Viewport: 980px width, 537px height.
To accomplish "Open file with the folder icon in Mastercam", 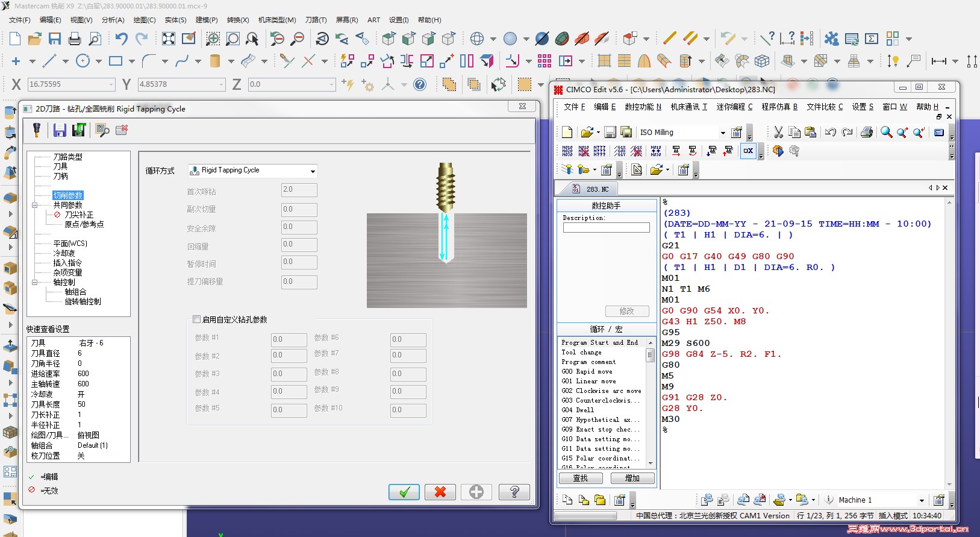I will point(35,39).
